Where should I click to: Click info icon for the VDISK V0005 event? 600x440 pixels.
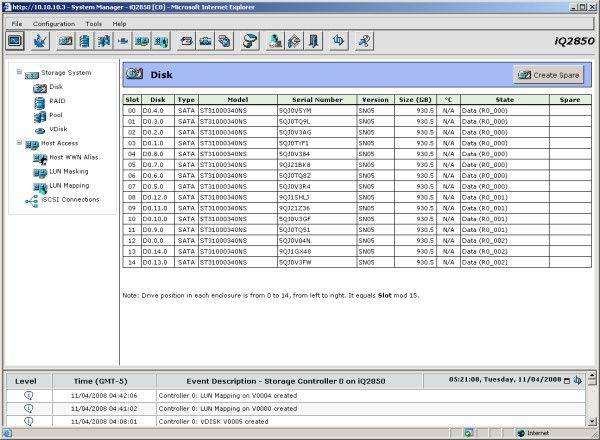click(x=29, y=421)
